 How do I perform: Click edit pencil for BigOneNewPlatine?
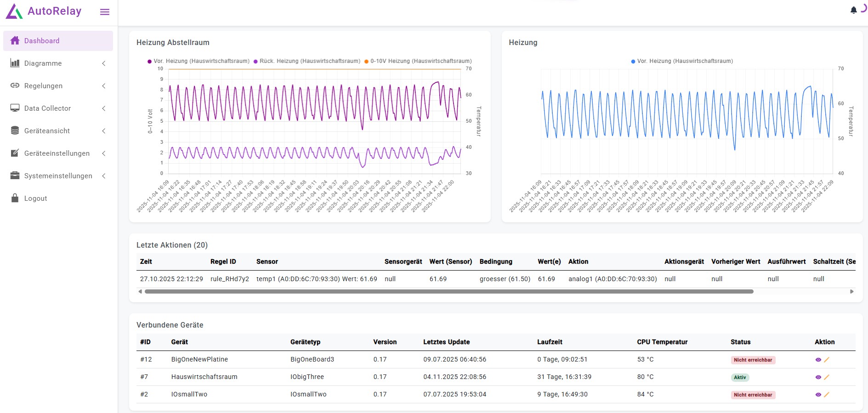tap(827, 360)
